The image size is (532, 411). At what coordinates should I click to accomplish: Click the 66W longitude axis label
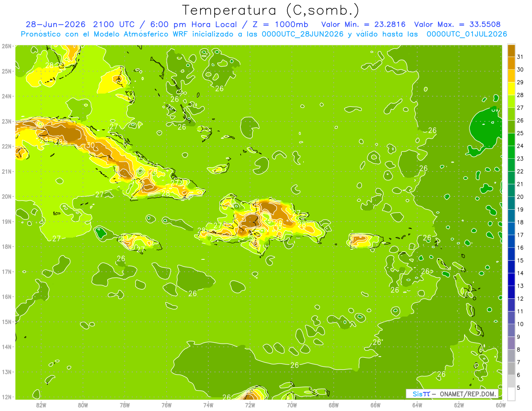376,405
